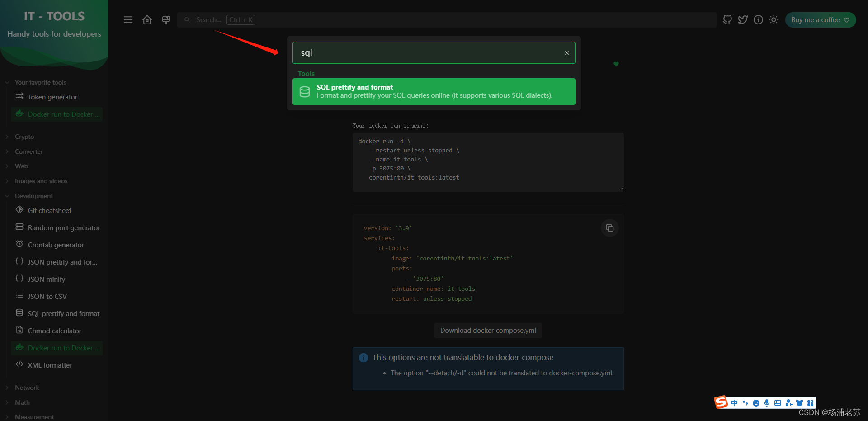This screenshot has height=421, width=868.
Task: Toggle dark mode sun icon
Action: 774,20
